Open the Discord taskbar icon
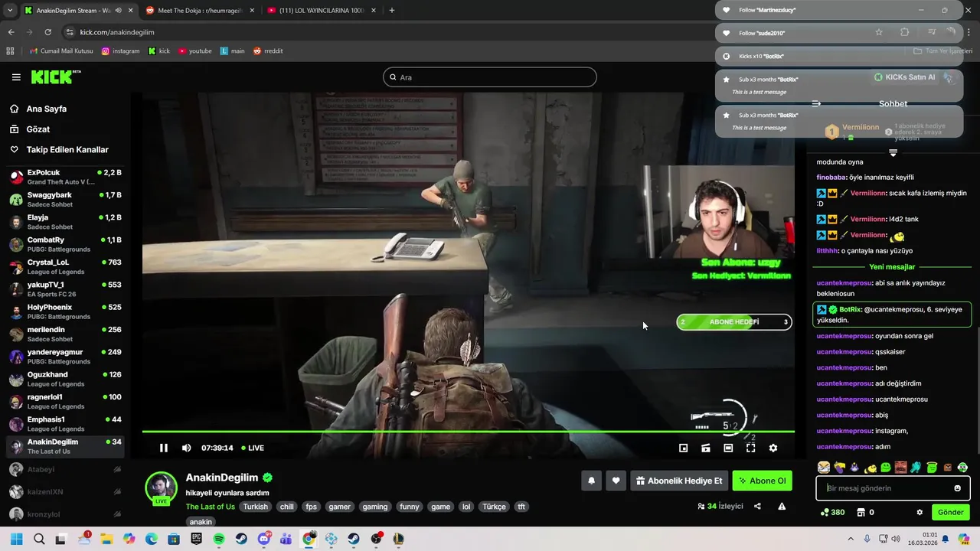This screenshot has height=551, width=980. point(264,539)
